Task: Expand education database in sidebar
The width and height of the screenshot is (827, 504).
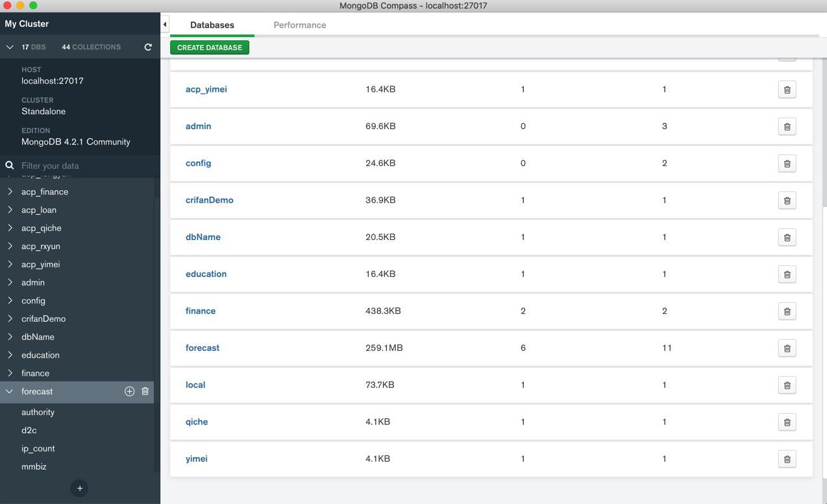Action: pos(10,355)
